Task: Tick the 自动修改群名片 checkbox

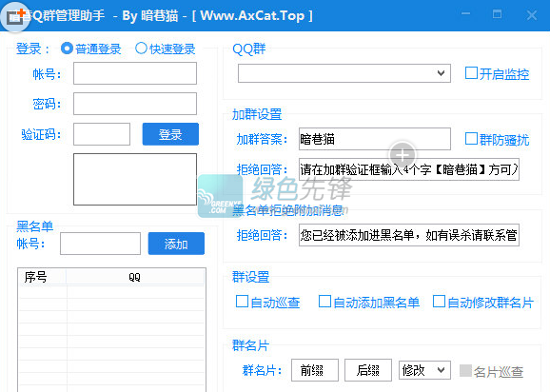Action: click(x=483, y=302)
